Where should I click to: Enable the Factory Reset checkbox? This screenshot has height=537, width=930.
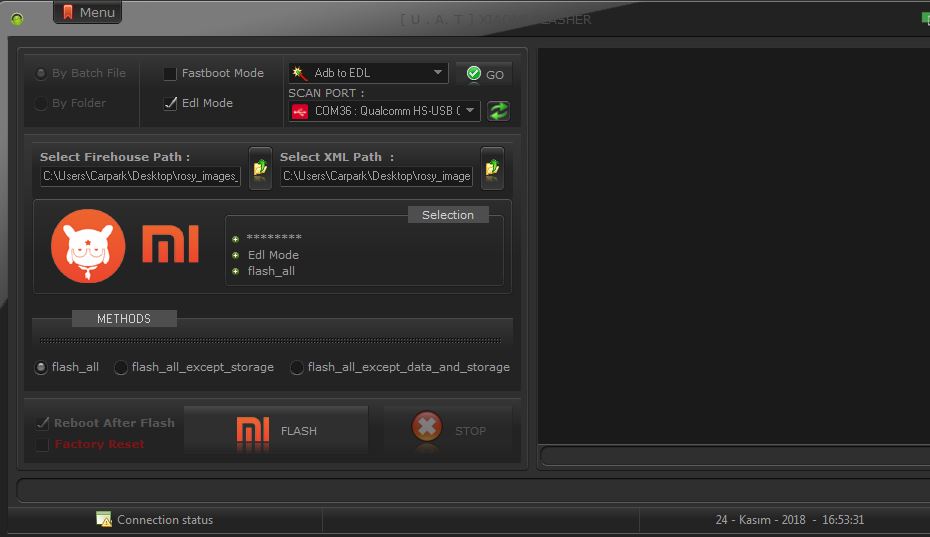click(42, 444)
